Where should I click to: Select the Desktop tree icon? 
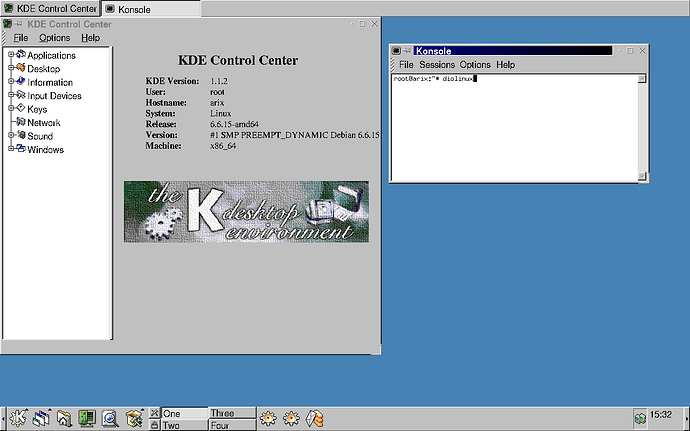21,67
